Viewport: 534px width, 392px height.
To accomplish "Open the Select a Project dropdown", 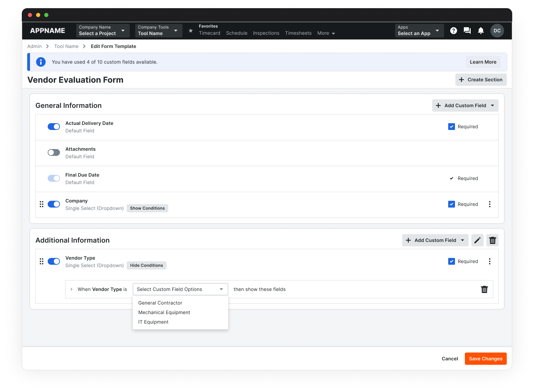I will coord(103,31).
